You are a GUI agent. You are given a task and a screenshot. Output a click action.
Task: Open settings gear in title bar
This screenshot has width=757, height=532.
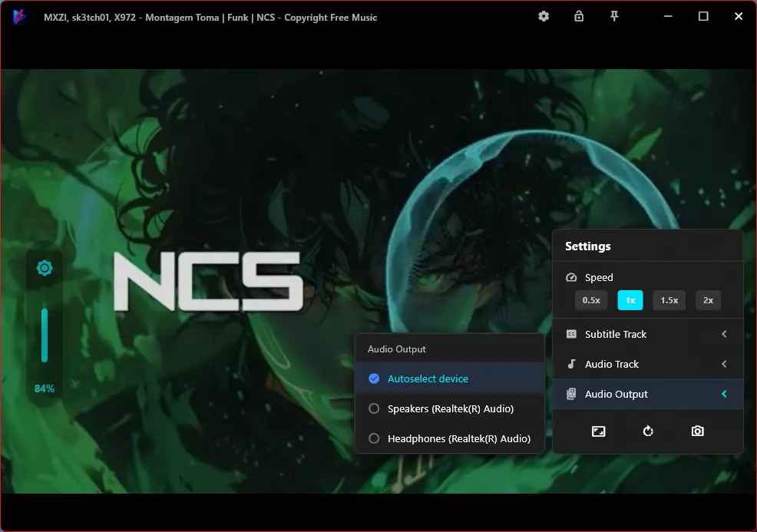pos(544,16)
